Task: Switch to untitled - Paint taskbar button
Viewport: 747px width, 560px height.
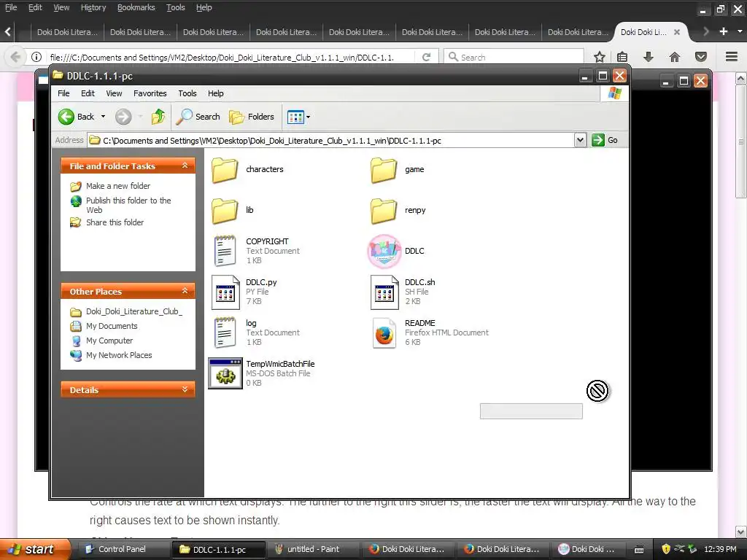Action: (313, 549)
